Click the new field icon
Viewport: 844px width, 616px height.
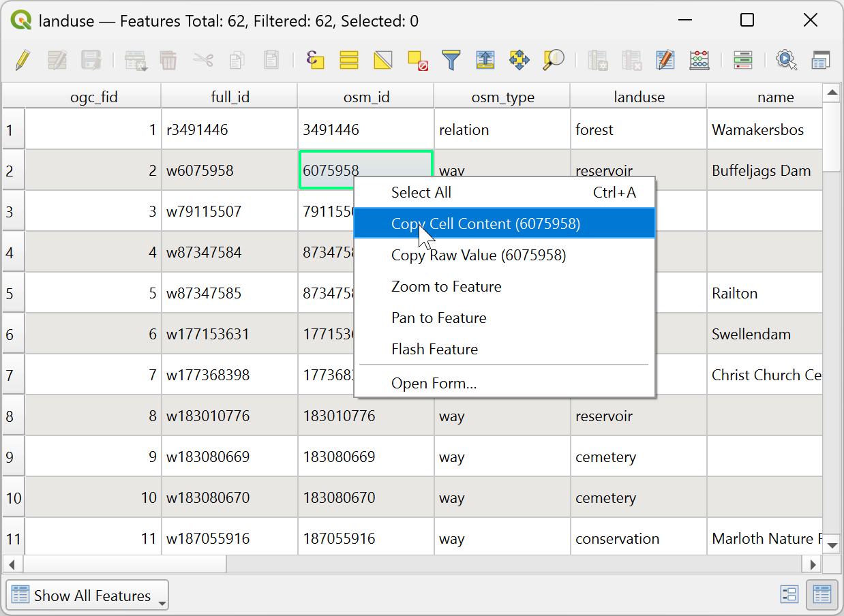pos(598,60)
